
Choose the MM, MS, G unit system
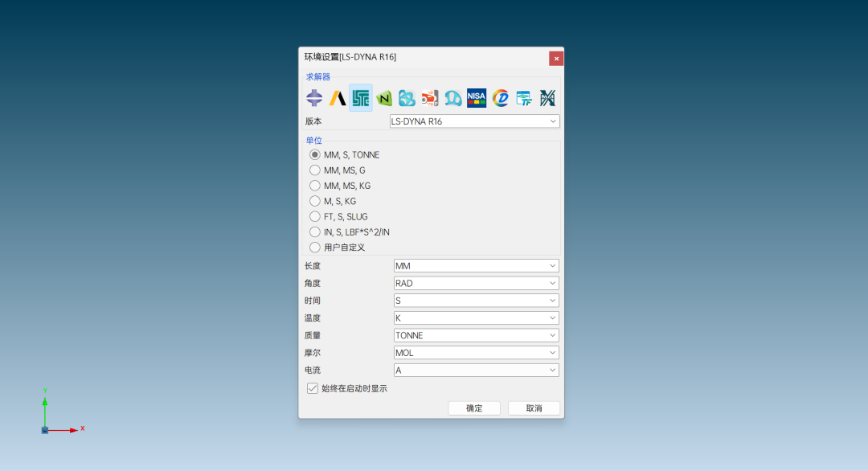point(315,170)
